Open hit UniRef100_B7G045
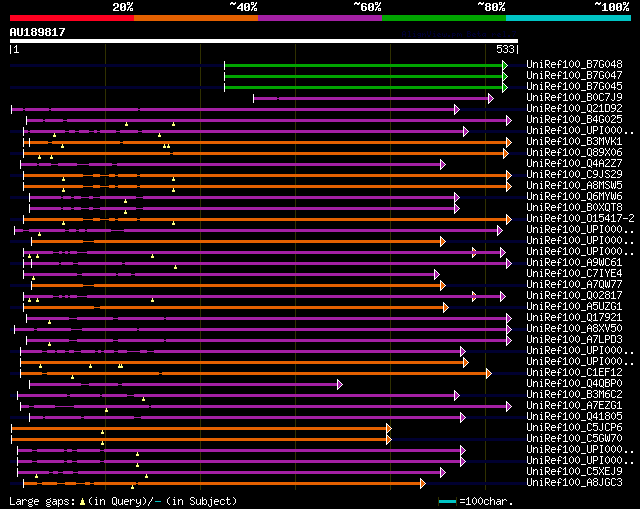 pyautogui.click(x=574, y=86)
